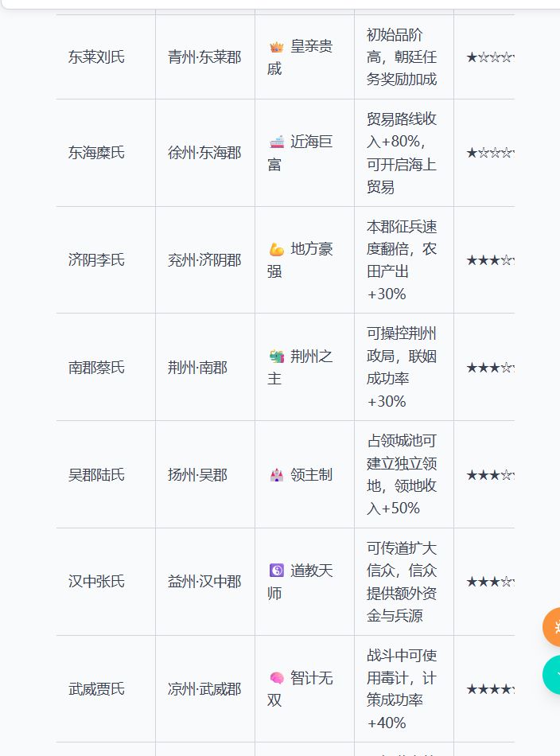
Task: Select the 东莱刘氏 clan name
Action: coord(96,57)
